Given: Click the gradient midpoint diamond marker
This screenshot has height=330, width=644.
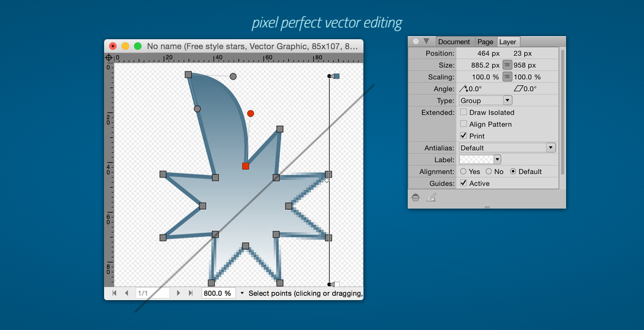Looking at the screenshot, I should click(x=327, y=180).
